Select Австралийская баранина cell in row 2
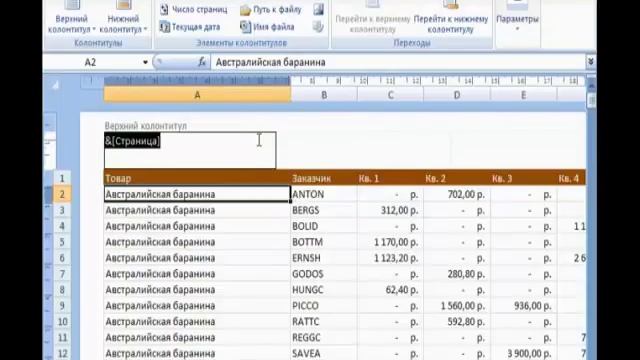This screenshot has width=640, height=360. pyautogui.click(x=197, y=194)
